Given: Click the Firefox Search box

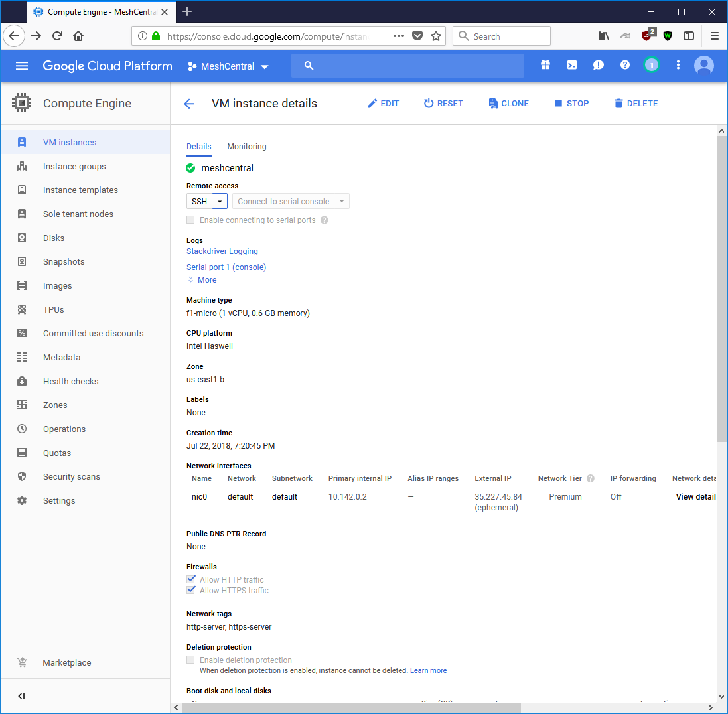Looking at the screenshot, I should [502, 36].
